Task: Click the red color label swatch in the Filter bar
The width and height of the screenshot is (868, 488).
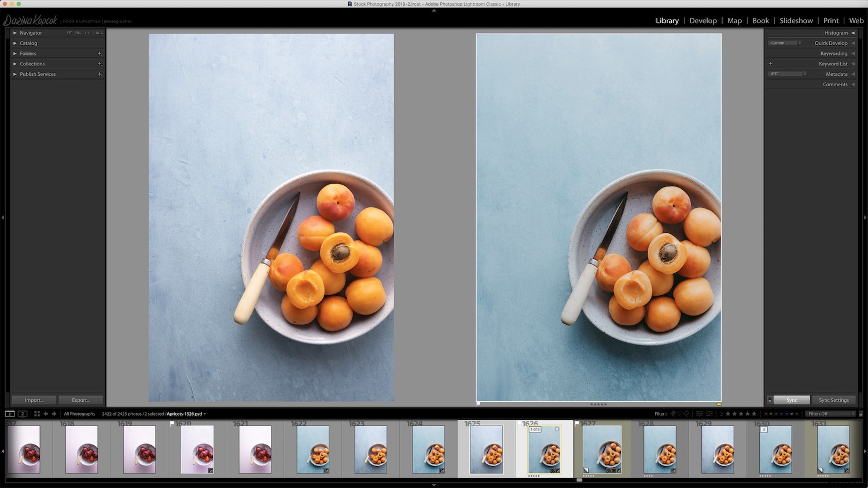Action: 766,413
